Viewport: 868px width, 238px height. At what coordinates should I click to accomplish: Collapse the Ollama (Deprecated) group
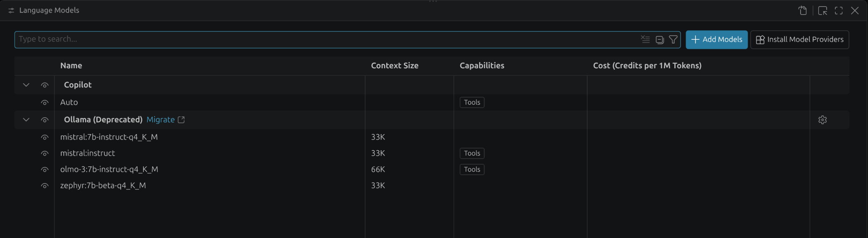click(26, 120)
